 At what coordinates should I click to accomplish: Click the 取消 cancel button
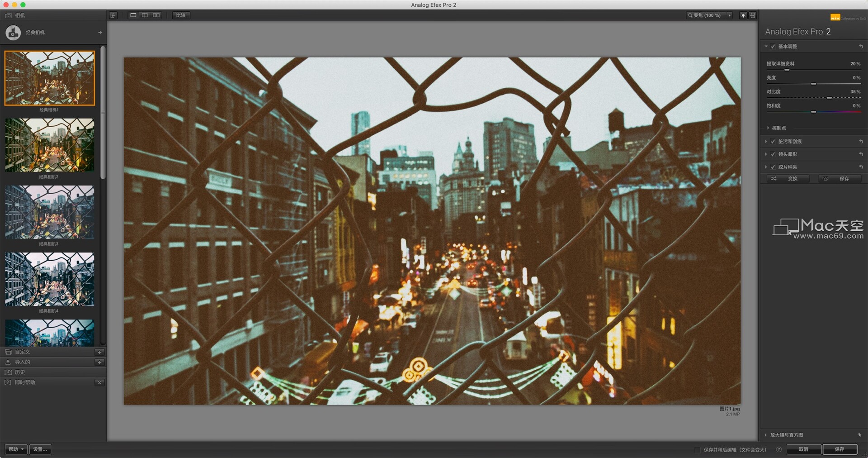coord(803,449)
